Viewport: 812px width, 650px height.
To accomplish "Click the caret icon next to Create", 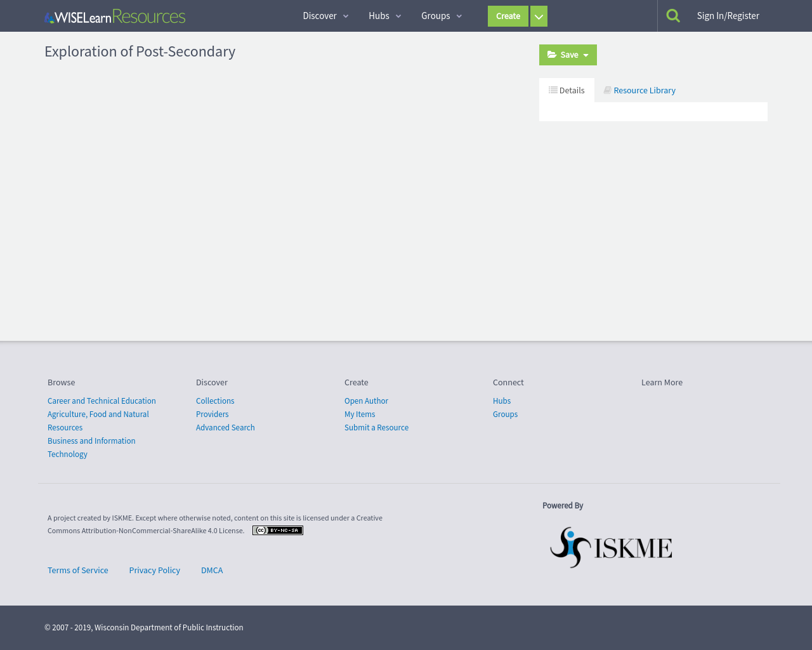I will pos(538,15).
